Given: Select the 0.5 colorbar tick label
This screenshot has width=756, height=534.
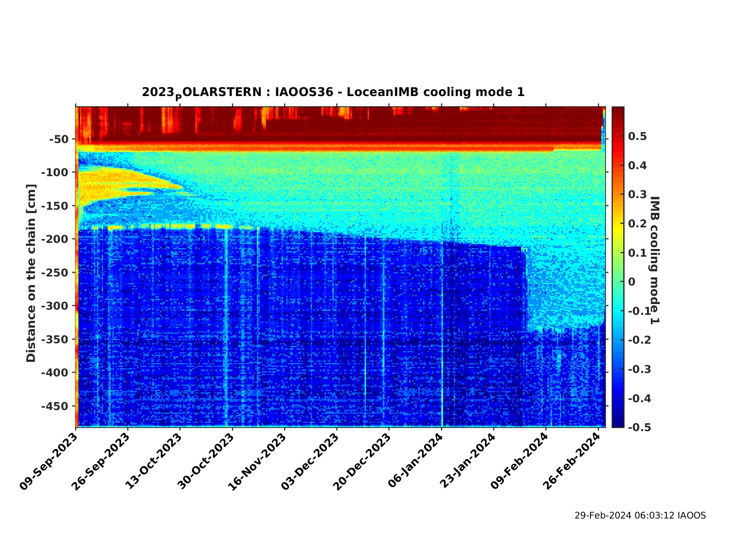Looking at the screenshot, I should (637, 137).
